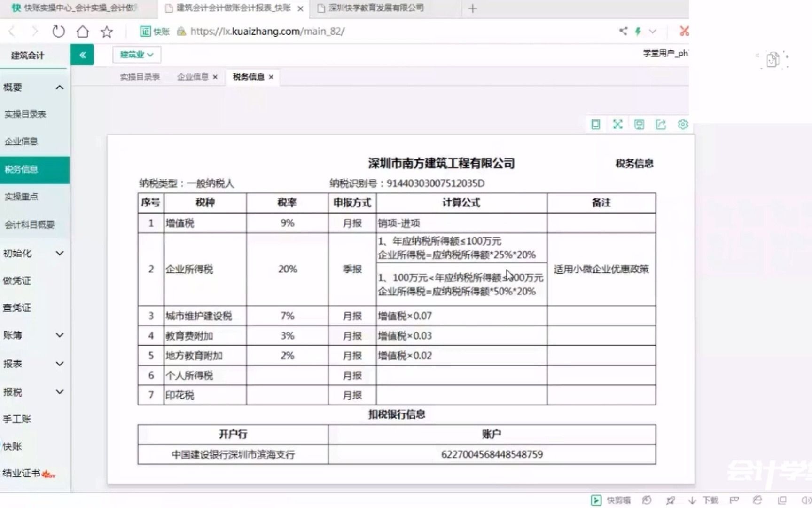Image resolution: width=812 pixels, height=508 pixels.
Task: Click the browser back arrow
Action: point(12,32)
